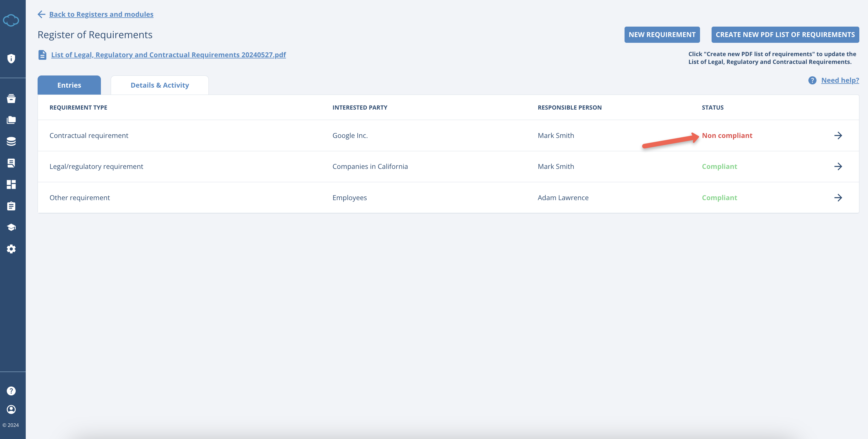Click the help question mark sidebar icon
This screenshot has width=868, height=439.
point(11,391)
